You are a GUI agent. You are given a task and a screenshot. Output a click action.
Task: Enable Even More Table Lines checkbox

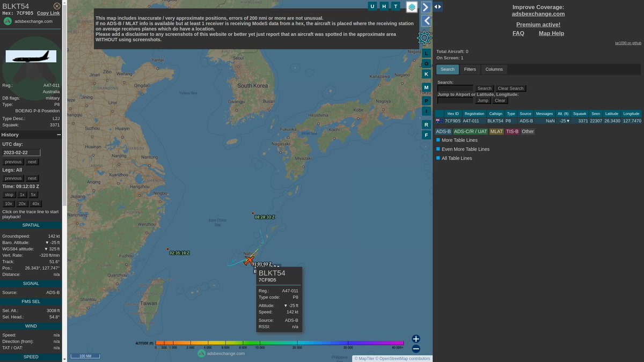438,149
